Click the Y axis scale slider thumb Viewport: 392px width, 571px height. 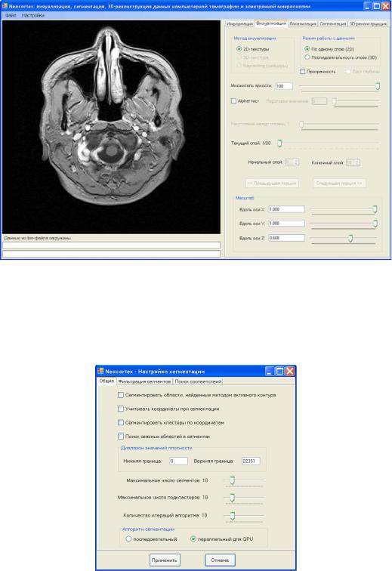(x=375, y=224)
